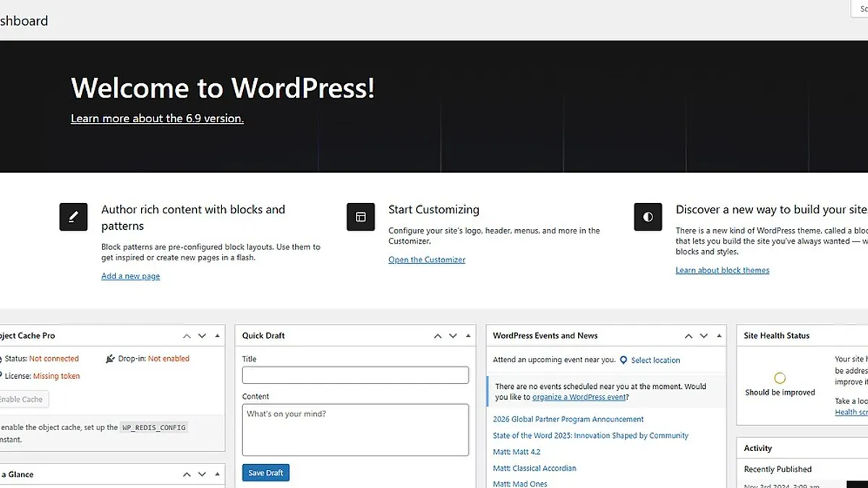Follow Learn about block themes link
The height and width of the screenshot is (488, 868).
click(x=723, y=270)
